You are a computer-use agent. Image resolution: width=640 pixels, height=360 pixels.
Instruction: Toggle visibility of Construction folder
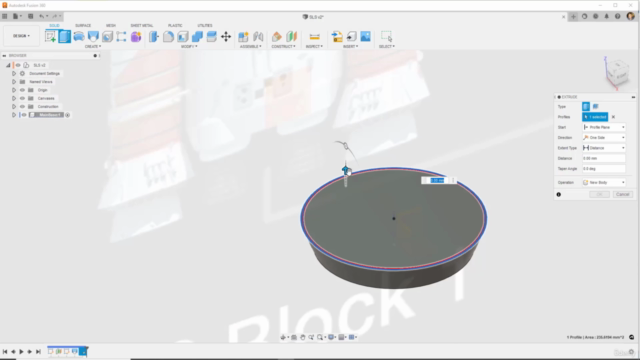22,107
